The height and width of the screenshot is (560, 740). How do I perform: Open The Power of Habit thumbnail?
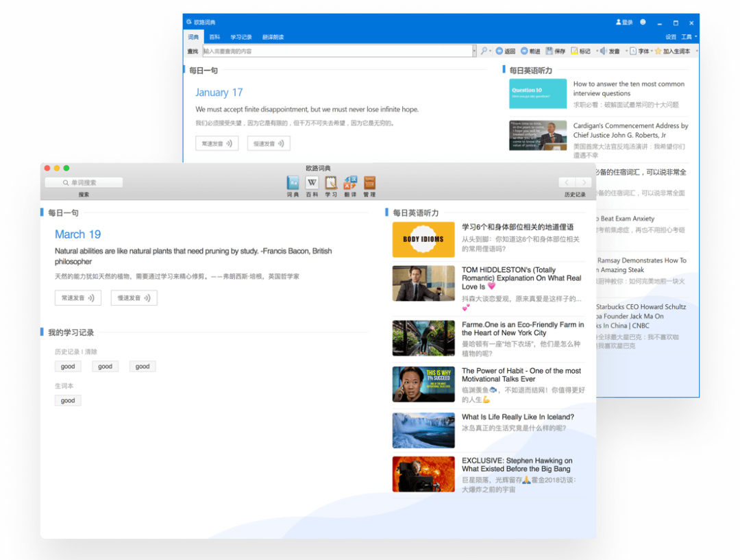pyautogui.click(x=423, y=385)
